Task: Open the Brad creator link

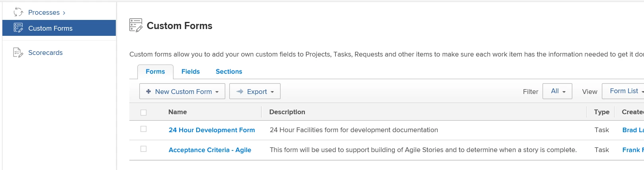Action: pyautogui.click(x=632, y=130)
